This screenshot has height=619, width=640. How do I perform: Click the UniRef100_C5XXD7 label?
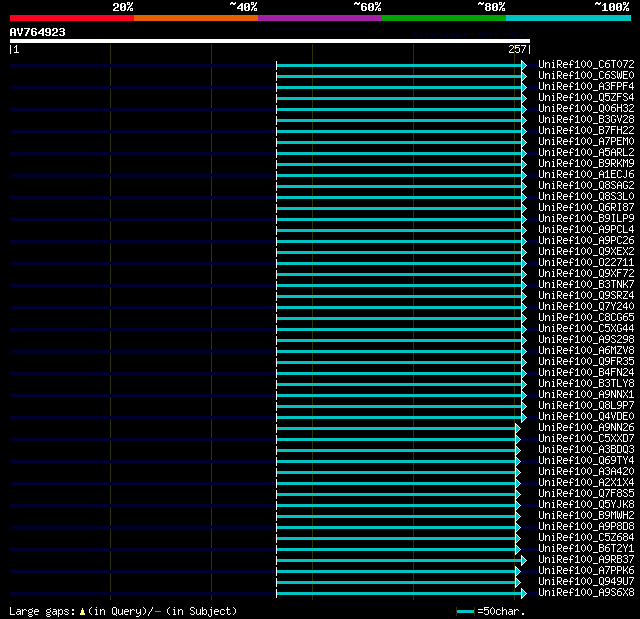point(586,439)
